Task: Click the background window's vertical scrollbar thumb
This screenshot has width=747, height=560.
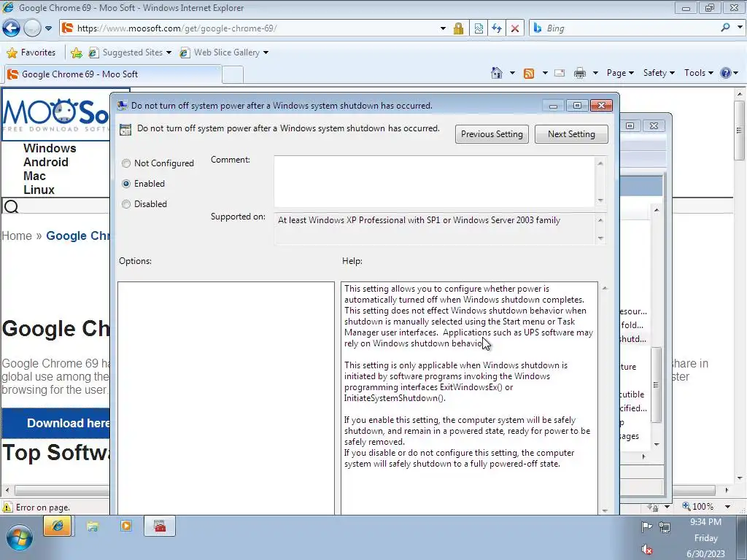Action: coord(656,385)
